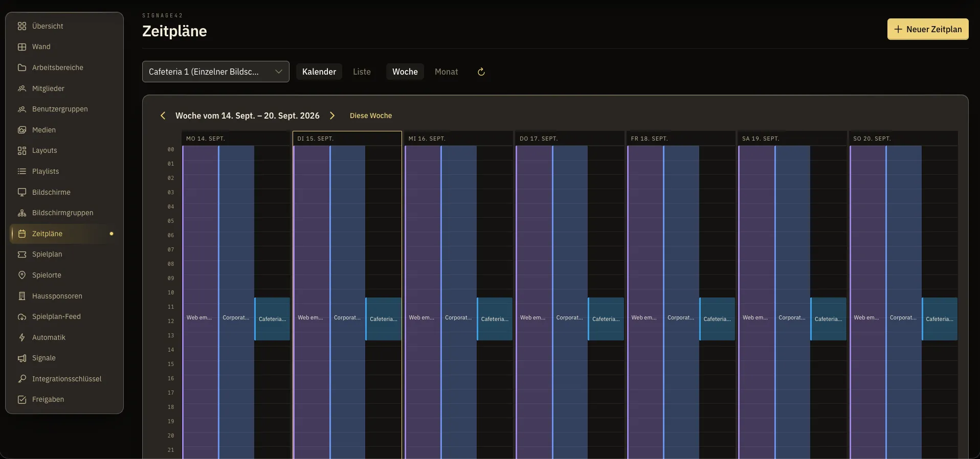The height and width of the screenshot is (459, 980).
Task: Jump to Diese Woche
Action: point(371,116)
